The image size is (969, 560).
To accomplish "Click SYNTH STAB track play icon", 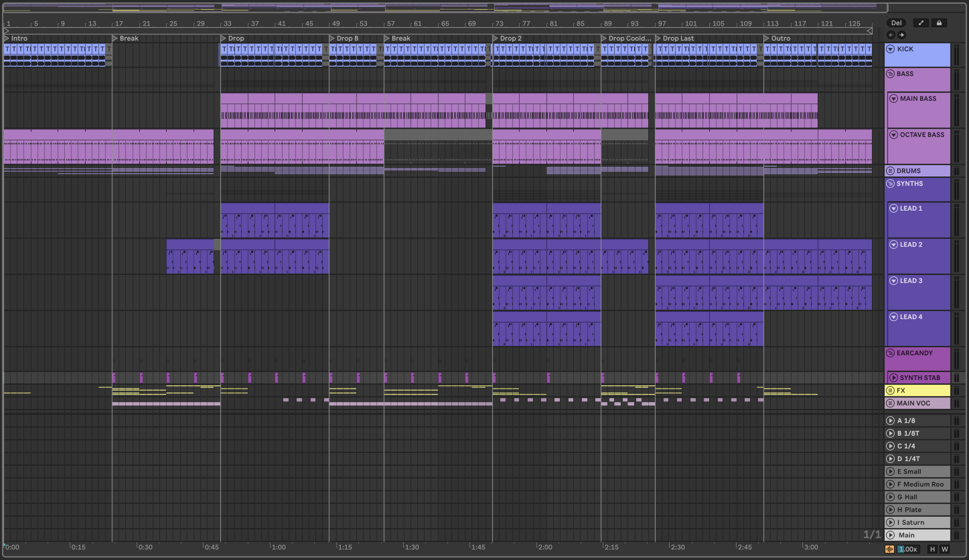I will [894, 378].
